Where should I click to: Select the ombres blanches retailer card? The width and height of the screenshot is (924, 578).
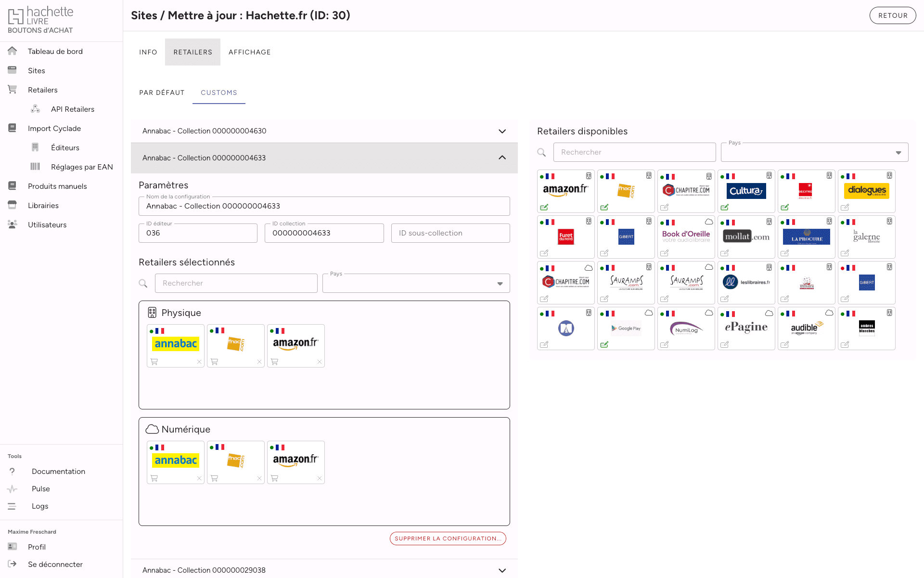pyautogui.click(x=867, y=328)
